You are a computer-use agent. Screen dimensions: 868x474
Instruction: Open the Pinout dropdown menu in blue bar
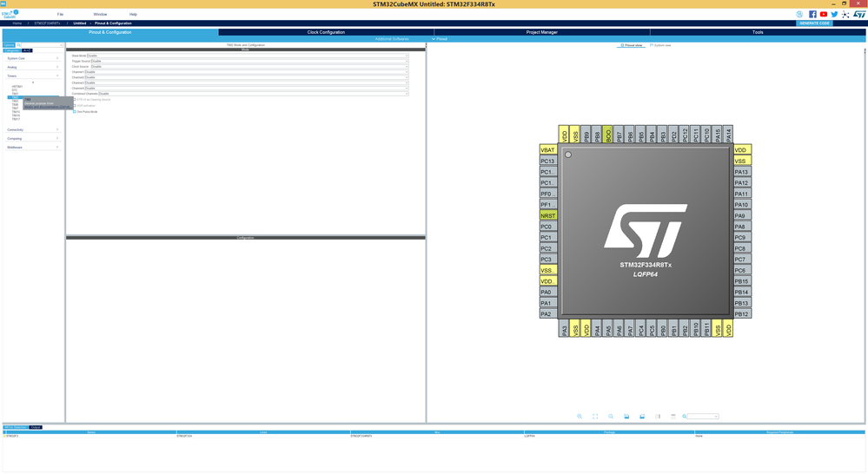[x=440, y=39]
